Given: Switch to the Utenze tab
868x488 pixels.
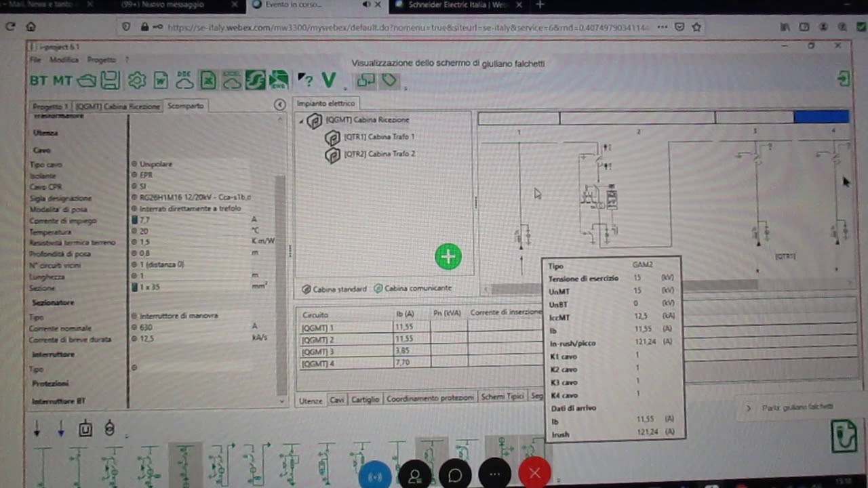Looking at the screenshot, I should 311,400.
